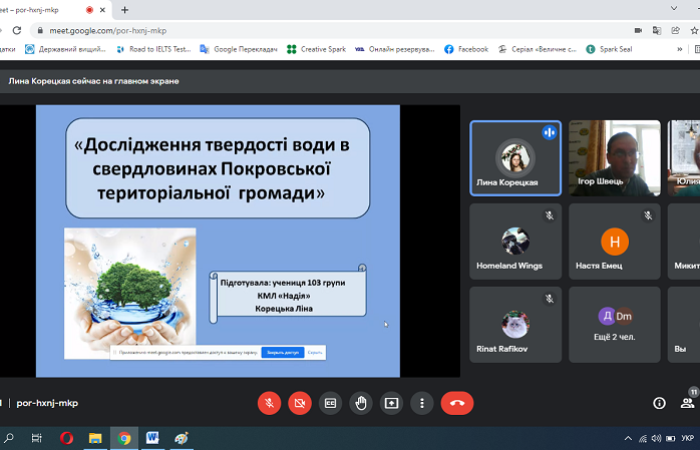
Task: Click the Present now screen share icon
Action: coord(392,403)
